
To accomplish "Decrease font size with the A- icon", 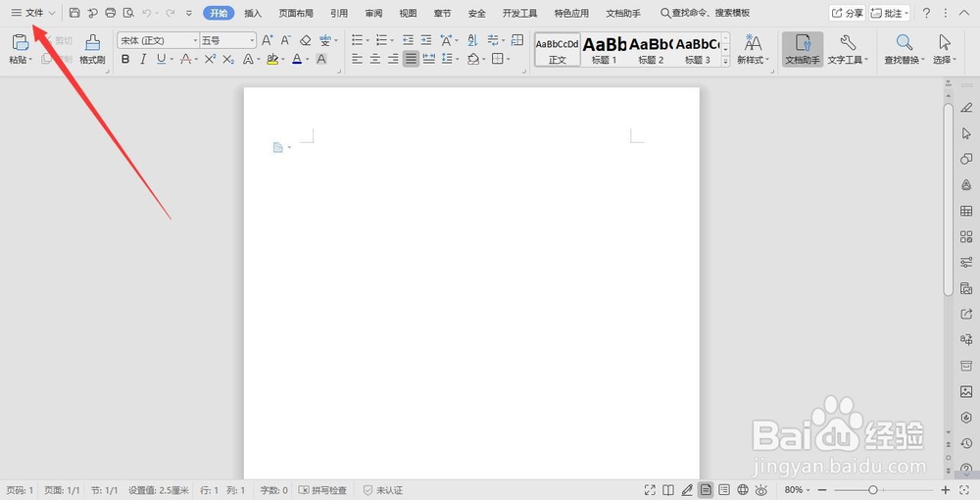I will pos(285,40).
